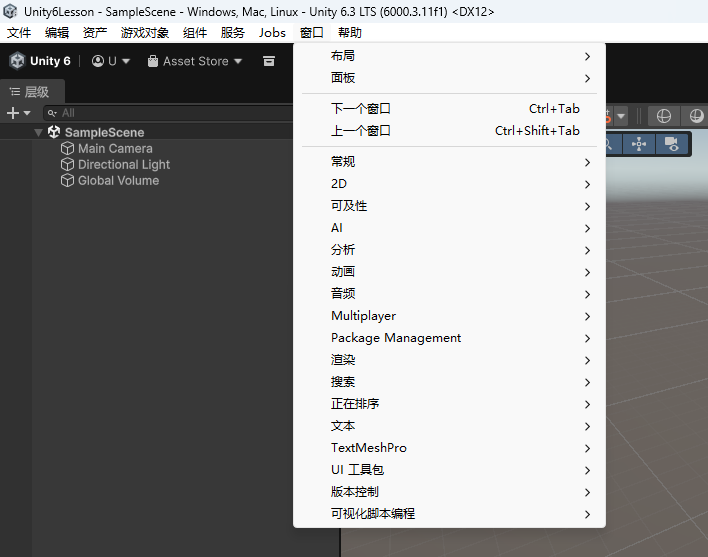The image size is (708, 557).
Task: Click the camera with eye overlay icon
Action: coord(671,144)
